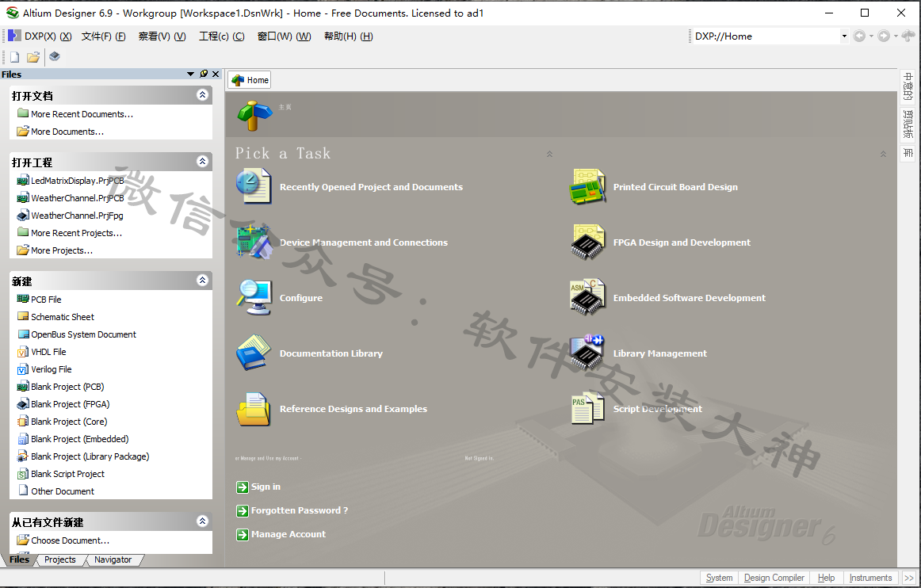Click navigate forward arrow button
This screenshot has height=588, width=921.
[x=884, y=36]
